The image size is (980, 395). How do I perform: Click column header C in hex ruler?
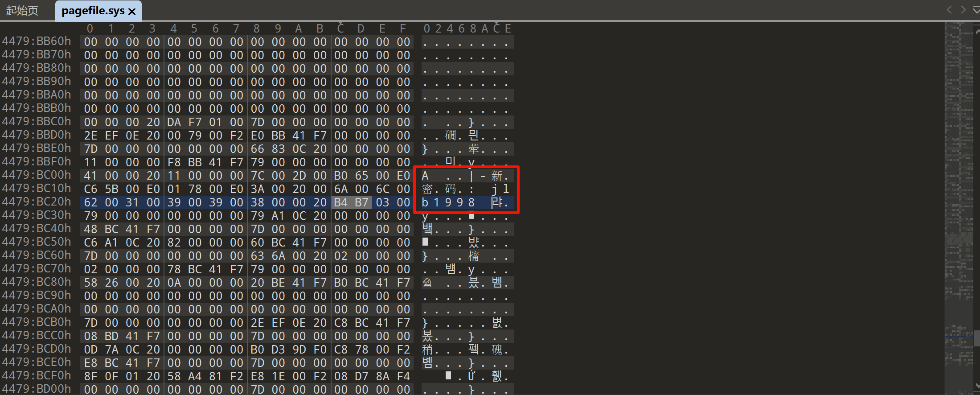point(340,29)
